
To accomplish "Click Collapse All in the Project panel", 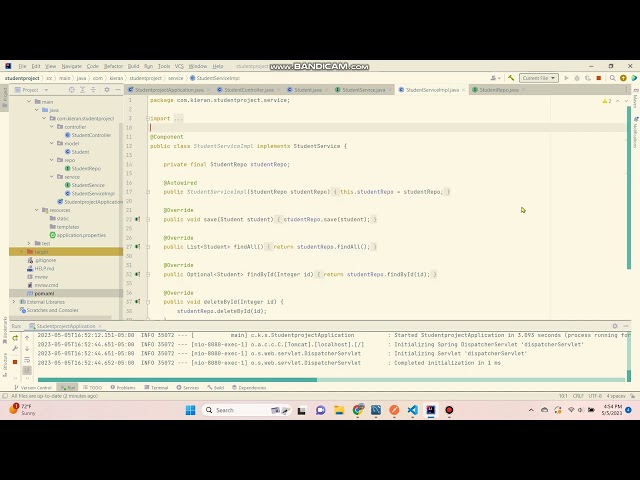I will tap(93, 90).
